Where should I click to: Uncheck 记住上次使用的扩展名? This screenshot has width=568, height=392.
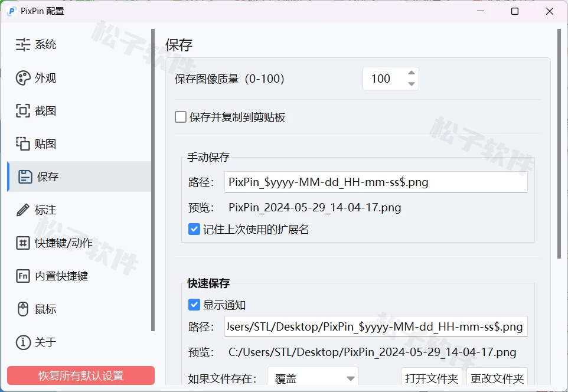194,229
